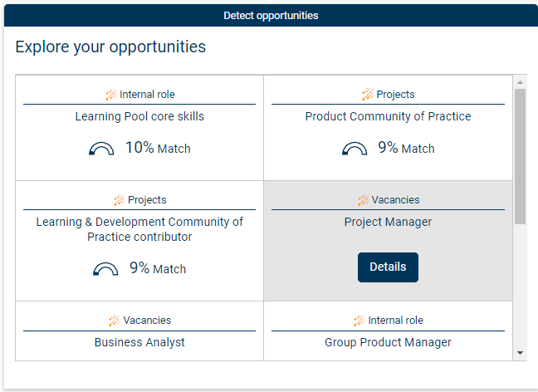The width and height of the screenshot is (538, 392).
Task: Open Learning & Development Community of Practice contributor
Action: (x=139, y=229)
